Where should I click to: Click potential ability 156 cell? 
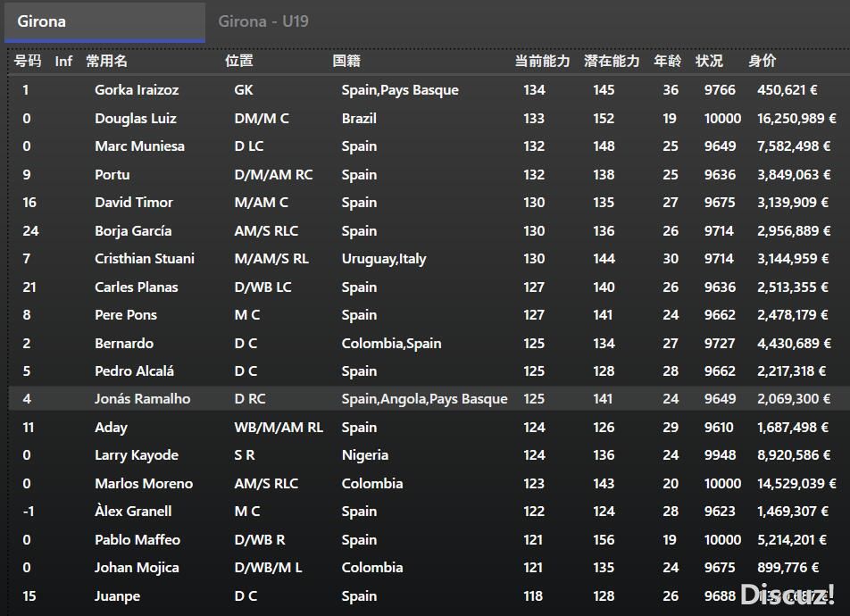click(x=604, y=540)
